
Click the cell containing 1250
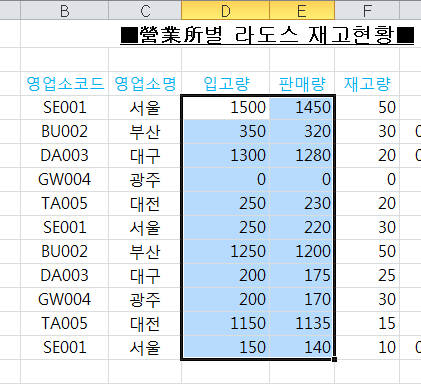tap(225, 252)
